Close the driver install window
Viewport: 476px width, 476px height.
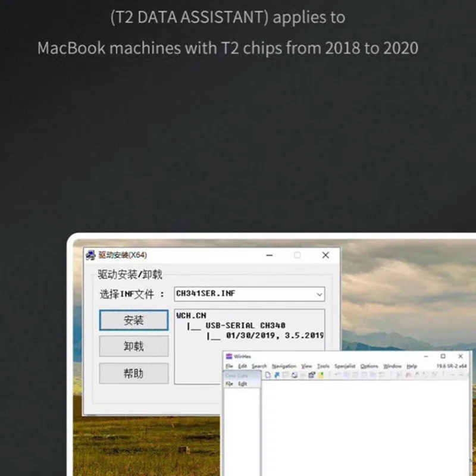click(325, 255)
